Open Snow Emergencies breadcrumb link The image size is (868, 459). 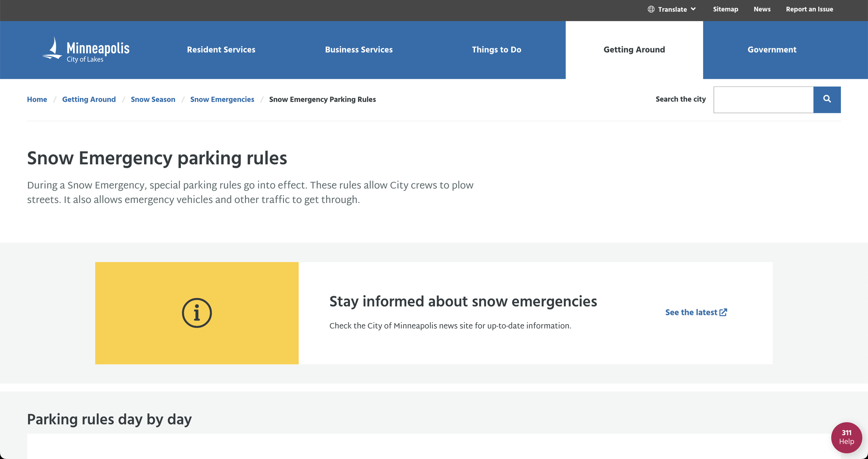[x=222, y=99]
